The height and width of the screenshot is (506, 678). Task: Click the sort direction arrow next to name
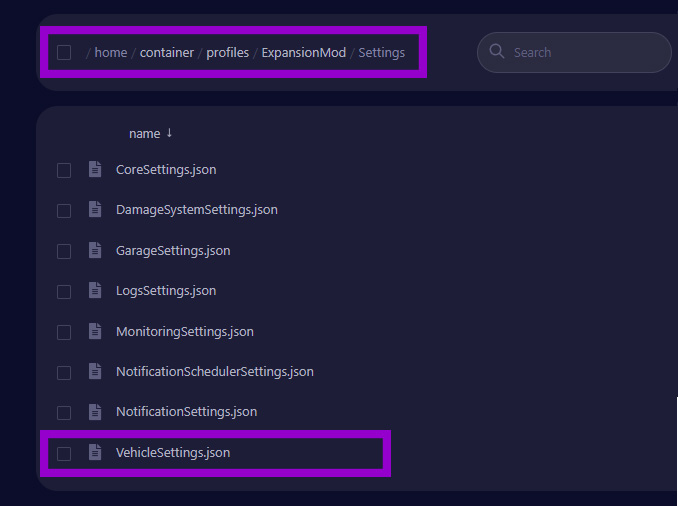coord(169,133)
